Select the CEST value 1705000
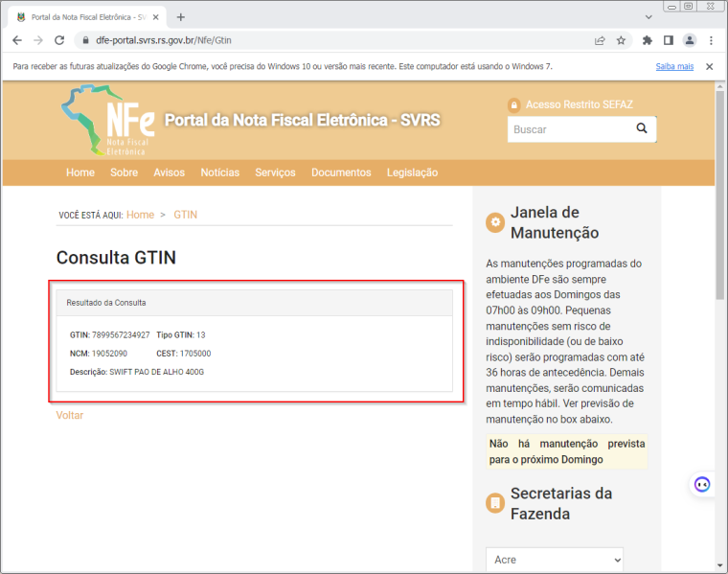 tap(195, 354)
